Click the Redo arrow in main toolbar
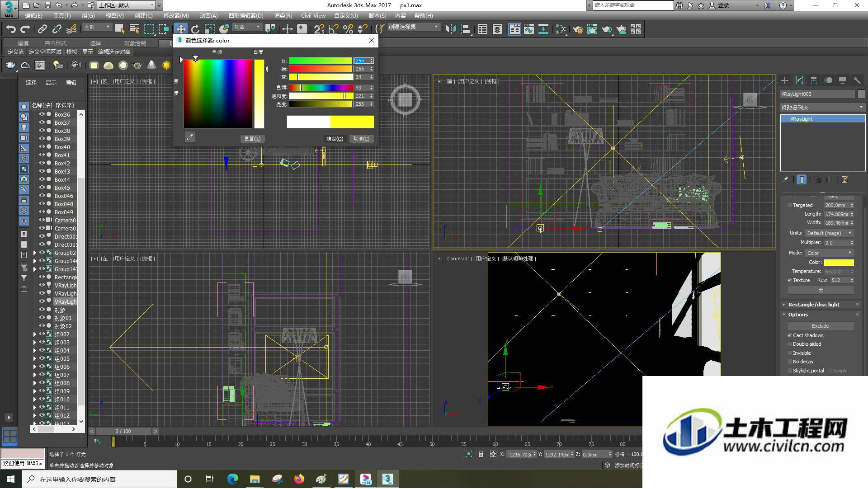The image size is (868, 489). 25,29
